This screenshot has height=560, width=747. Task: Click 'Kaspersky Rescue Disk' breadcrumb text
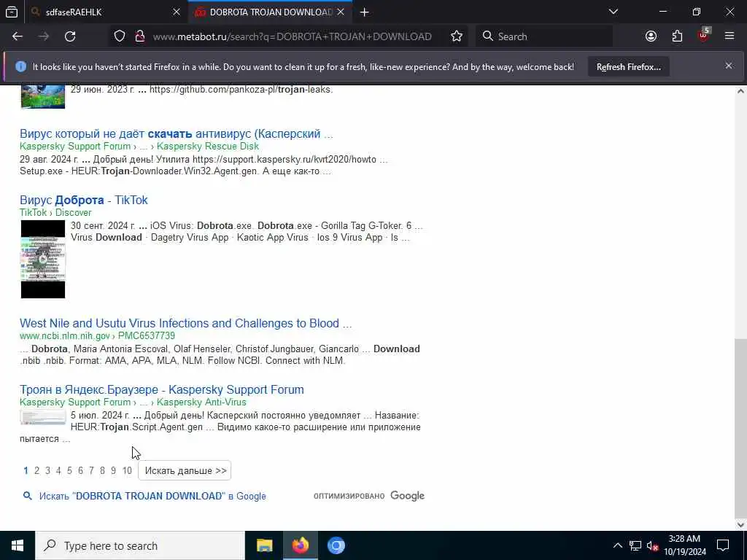coord(208,146)
